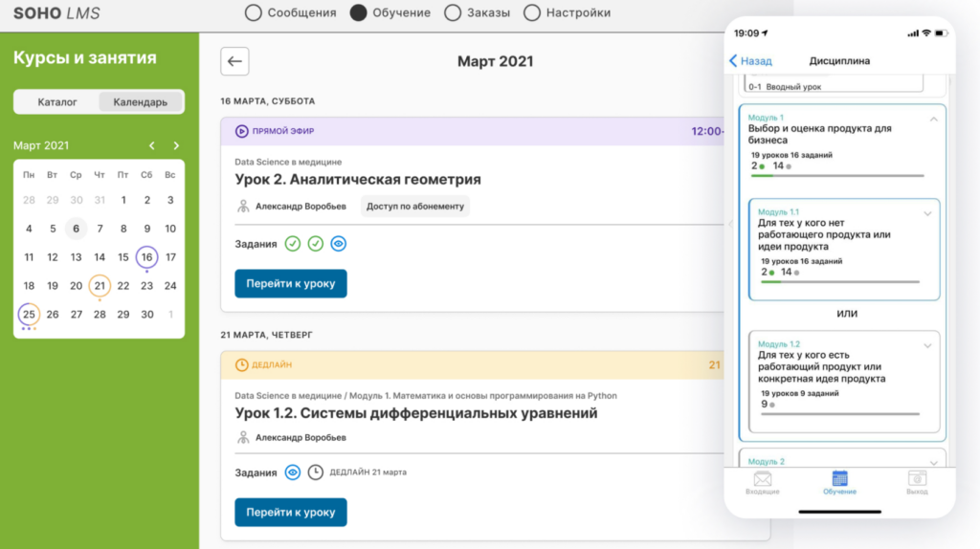Click the Март 2021 label above mini calendar

click(41, 145)
